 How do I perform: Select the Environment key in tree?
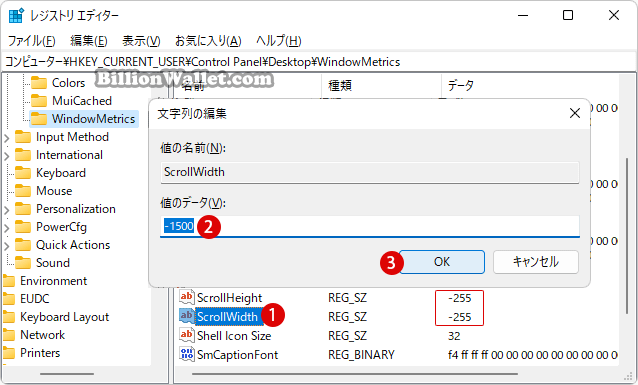point(53,281)
